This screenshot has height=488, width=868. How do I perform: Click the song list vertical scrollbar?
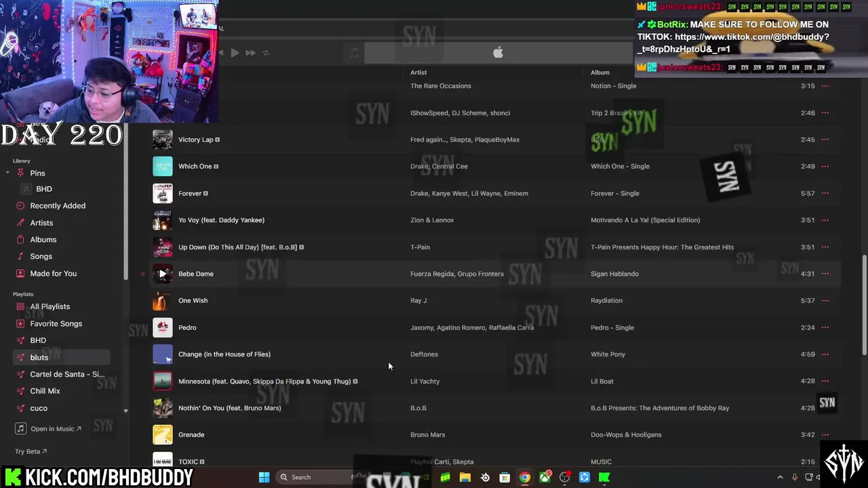tap(864, 305)
